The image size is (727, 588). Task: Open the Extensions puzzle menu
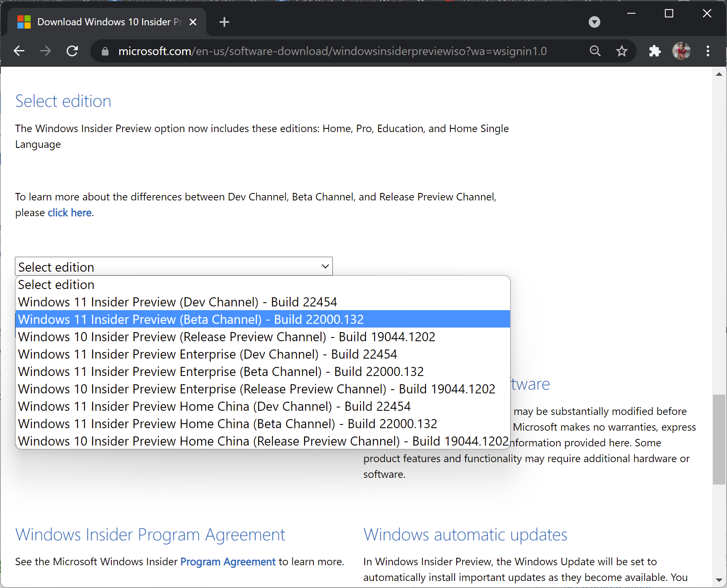point(655,51)
